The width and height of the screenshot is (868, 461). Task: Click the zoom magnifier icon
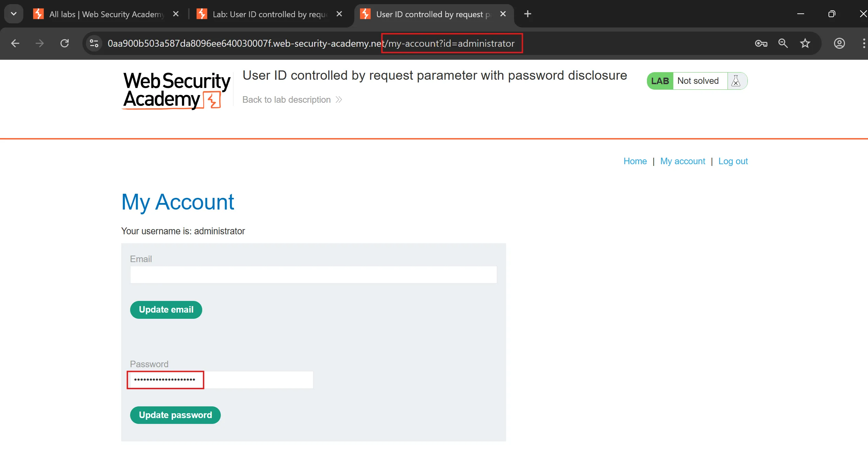(x=783, y=43)
